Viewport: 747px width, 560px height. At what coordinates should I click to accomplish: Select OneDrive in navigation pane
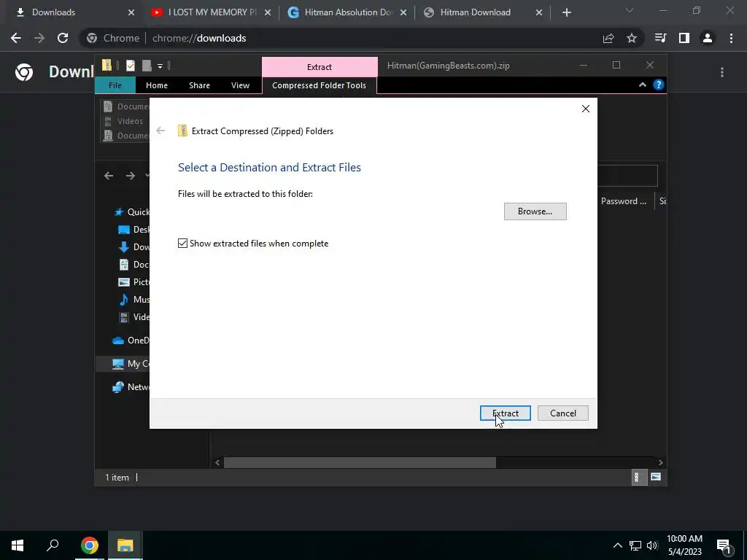[x=131, y=341]
